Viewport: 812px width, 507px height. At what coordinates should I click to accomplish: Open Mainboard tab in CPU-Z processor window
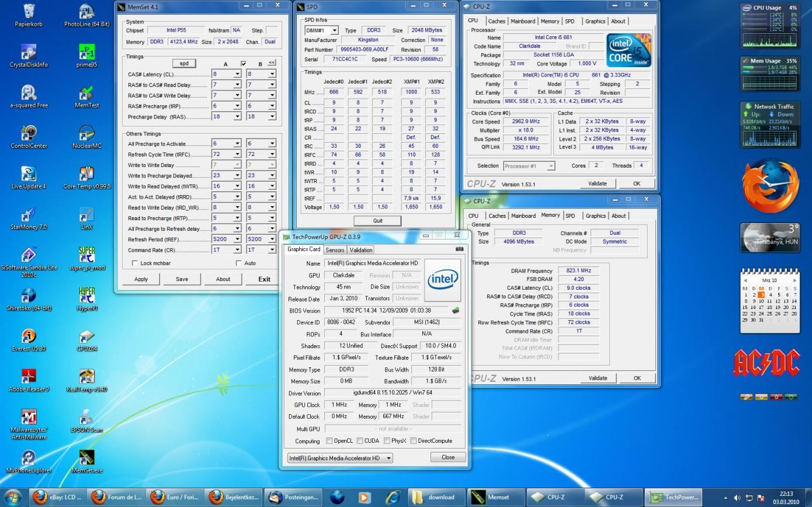[522, 21]
